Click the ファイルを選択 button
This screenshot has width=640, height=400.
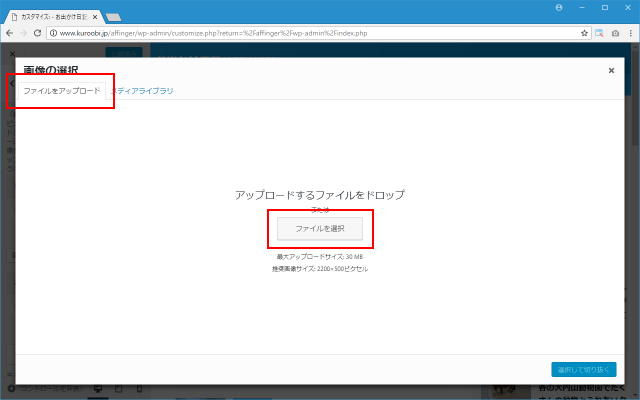pyautogui.click(x=320, y=229)
